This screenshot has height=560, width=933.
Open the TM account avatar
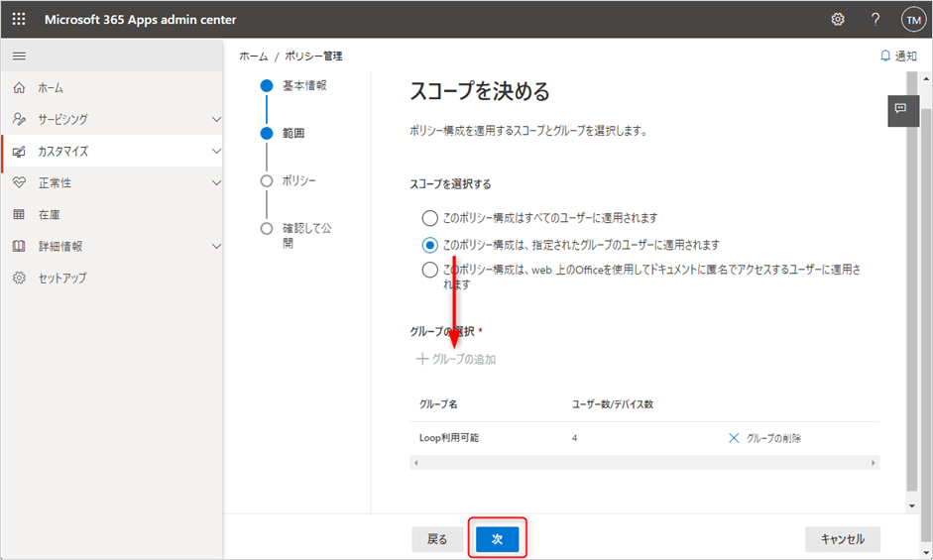[x=913, y=20]
